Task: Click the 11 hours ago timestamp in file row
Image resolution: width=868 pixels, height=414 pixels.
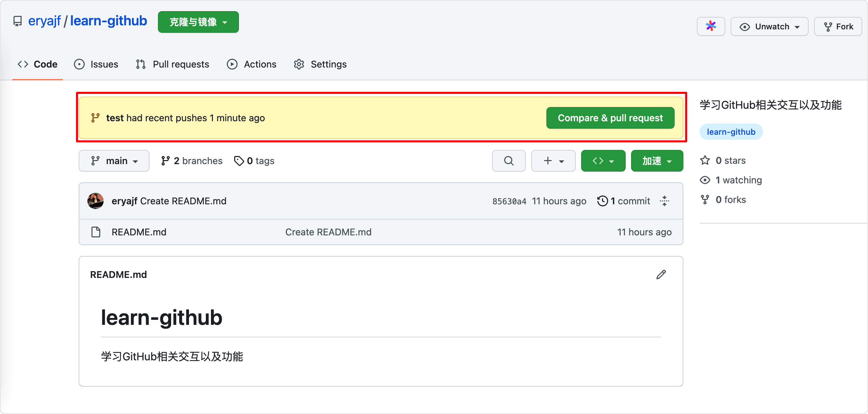Action: tap(644, 232)
